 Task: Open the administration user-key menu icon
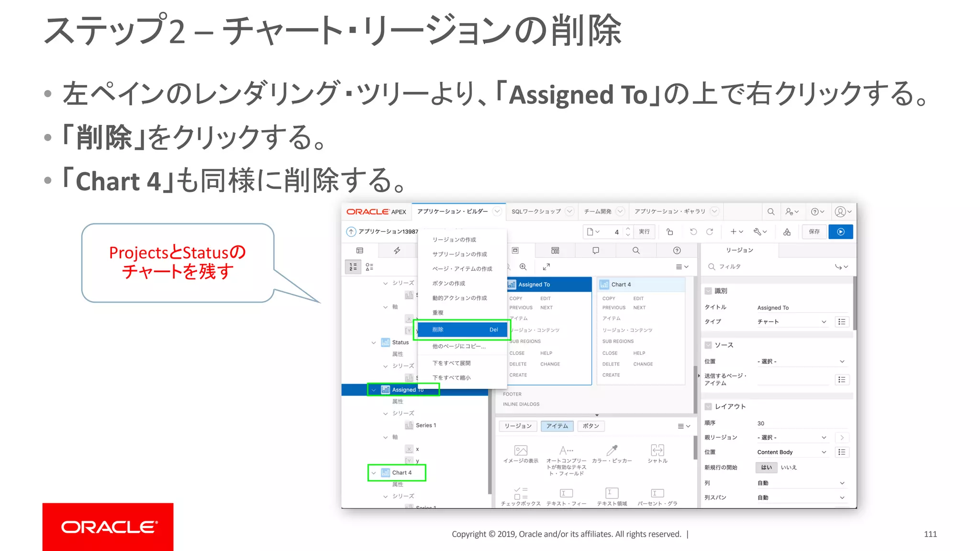(x=792, y=211)
